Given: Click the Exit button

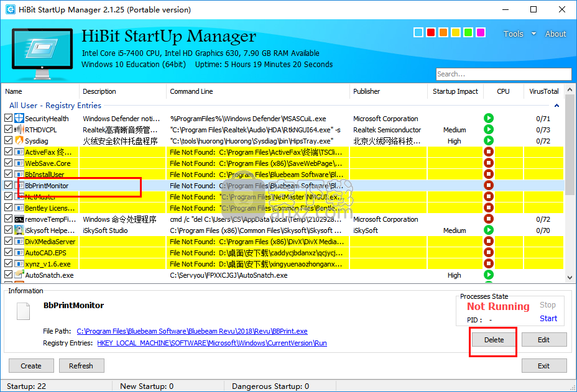Looking at the screenshot, I should click(544, 366).
